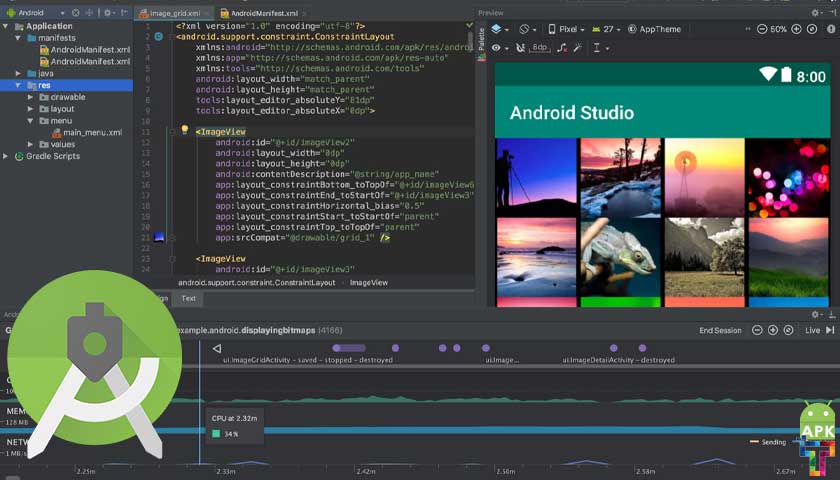Image resolution: width=840 pixels, height=480 pixels.
Task: Select the first AndroidManifest.xml tree file
Action: point(85,49)
